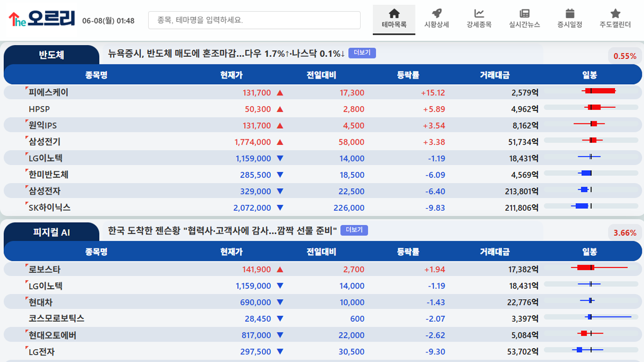The width and height of the screenshot is (644, 362).
Task: Select the 코스모로보틱스 stock name
Action: coord(56,319)
